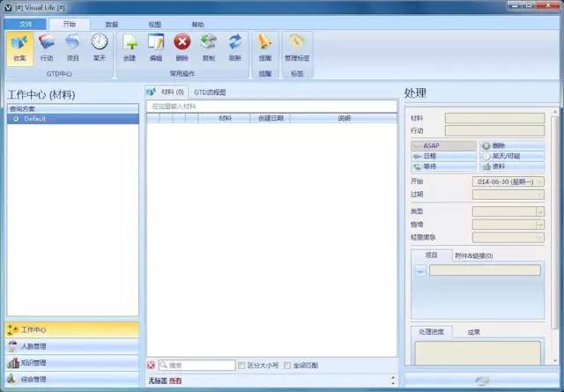Click the 某天 someday clock icon

[x=100, y=48]
